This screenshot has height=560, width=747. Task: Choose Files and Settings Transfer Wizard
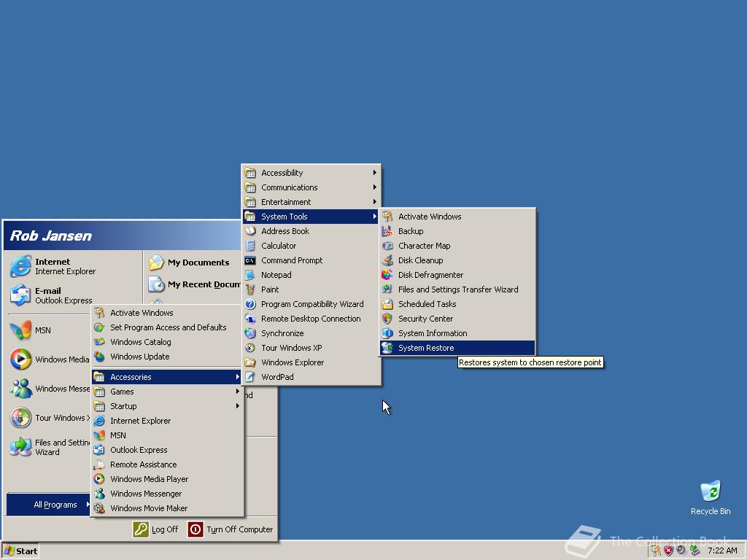(x=457, y=289)
